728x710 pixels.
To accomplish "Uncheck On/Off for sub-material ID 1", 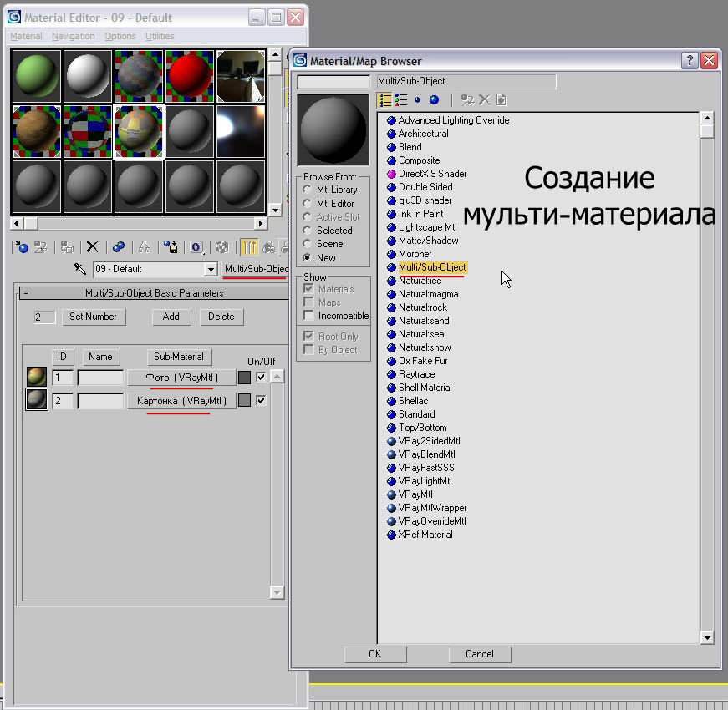I will (261, 378).
